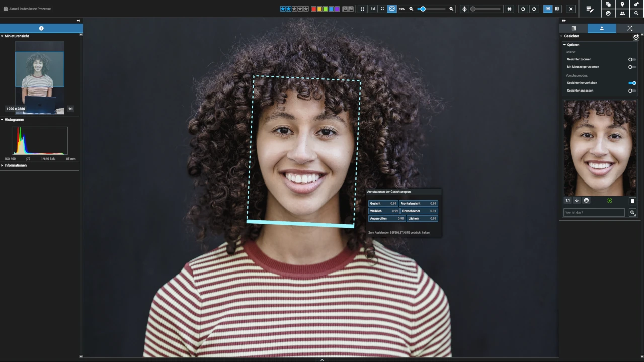Toggle Gesichter zoomen switch
Screen dimensions: 644x362
click(632, 59)
